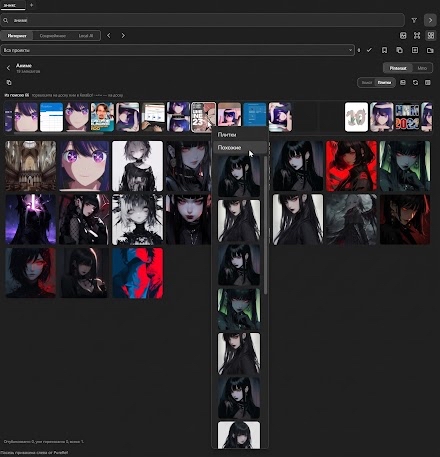Select the grid tiles view icon
This screenshot has height=457, width=440.
coord(431,35)
